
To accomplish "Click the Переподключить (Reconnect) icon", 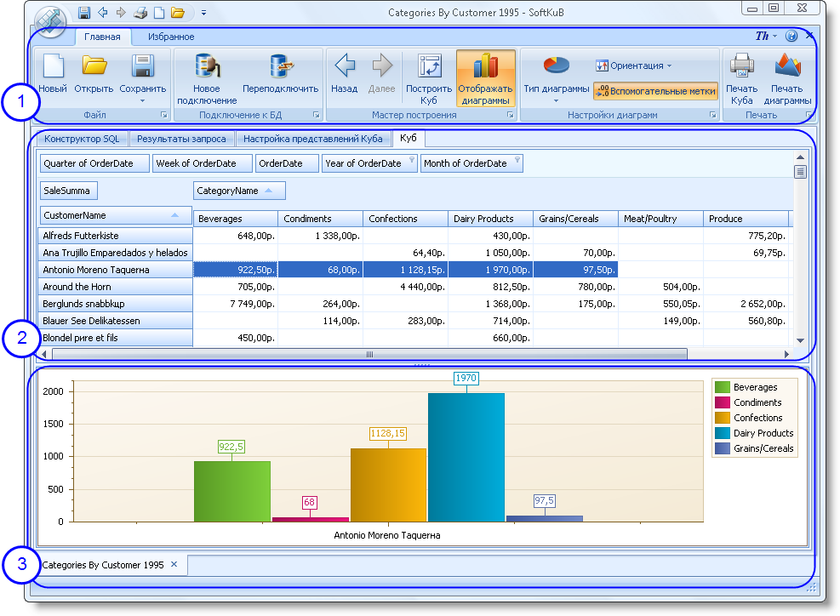I will pyautogui.click(x=280, y=67).
